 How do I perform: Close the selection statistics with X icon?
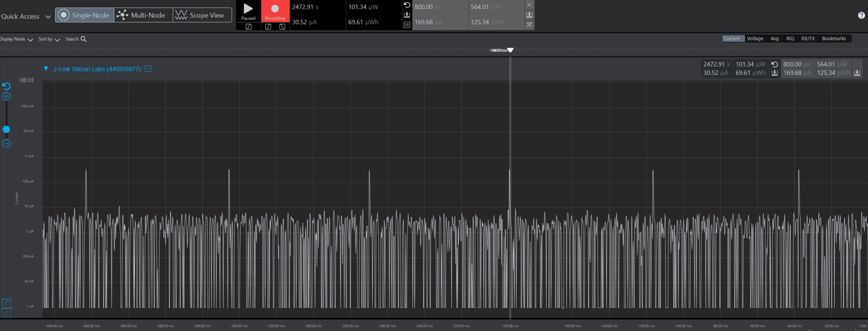529,5
